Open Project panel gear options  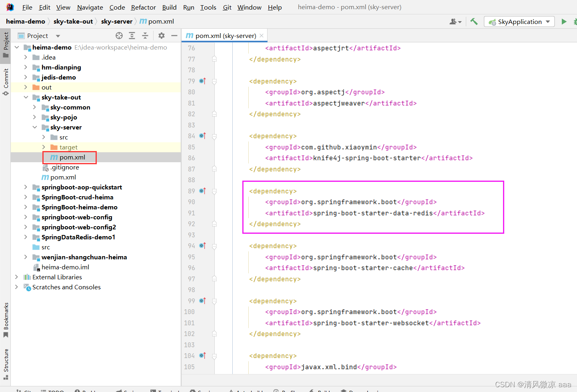click(x=162, y=36)
